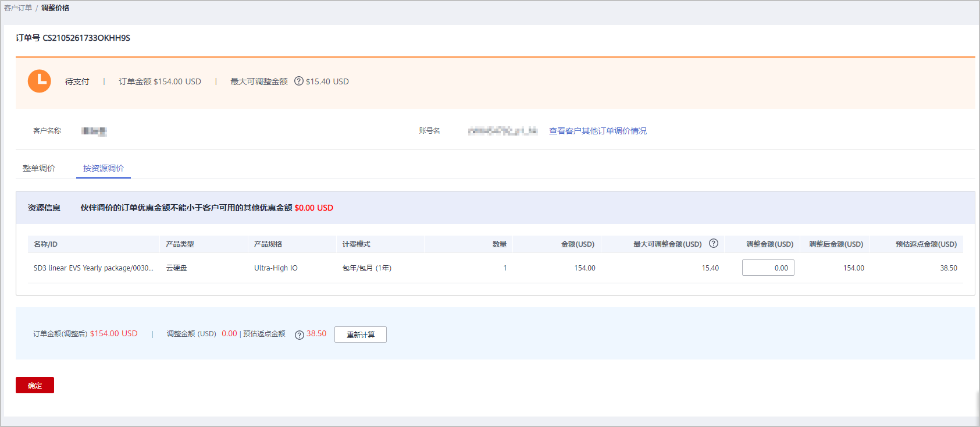Image resolution: width=980 pixels, height=427 pixels.
Task: Click the red 0.00 adjustment amount total
Action: click(x=229, y=334)
